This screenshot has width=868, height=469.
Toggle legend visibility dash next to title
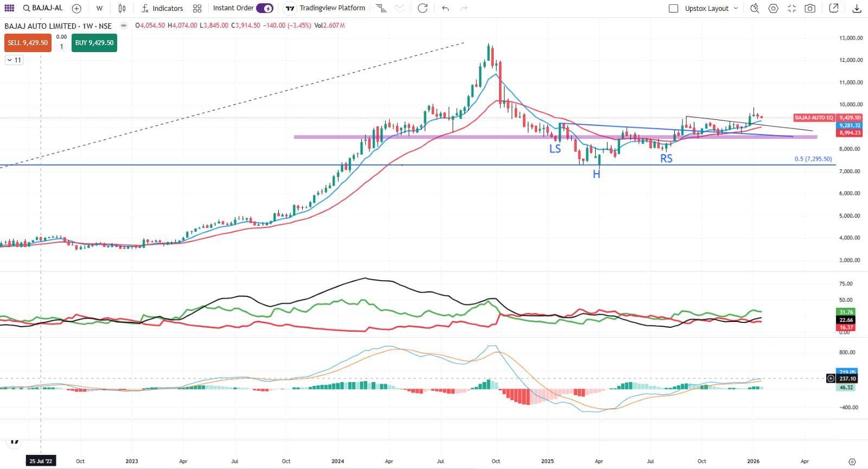[x=124, y=26]
